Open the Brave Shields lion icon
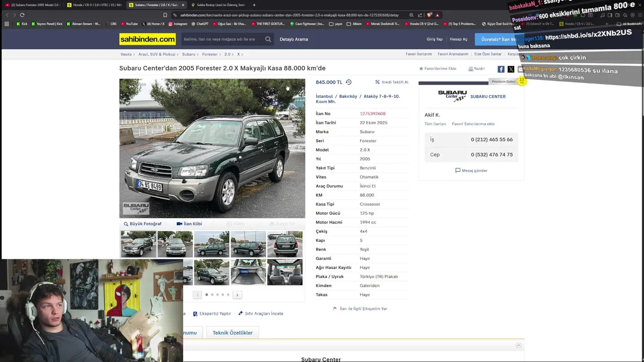Image resolution: width=644 pixels, height=362 pixels. (429, 15)
